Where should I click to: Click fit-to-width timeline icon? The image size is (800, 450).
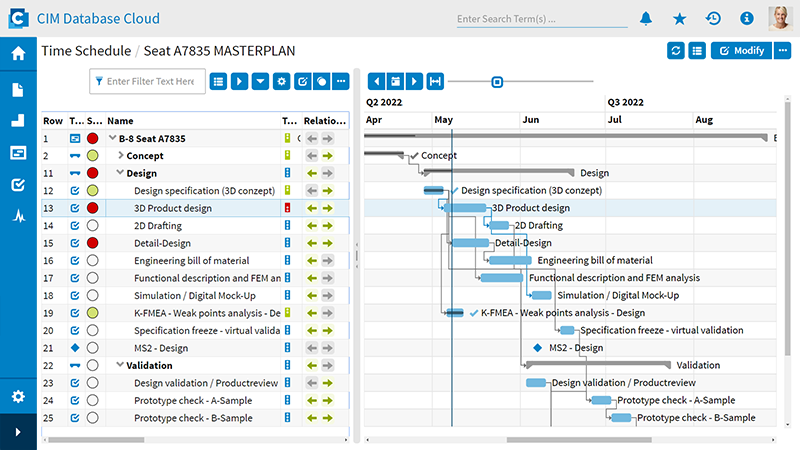click(x=435, y=81)
